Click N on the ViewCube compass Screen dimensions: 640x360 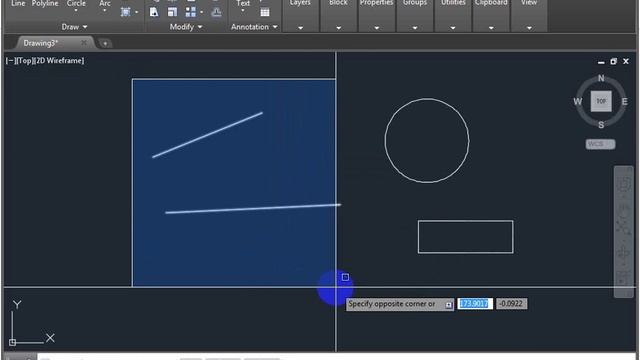(x=601, y=78)
